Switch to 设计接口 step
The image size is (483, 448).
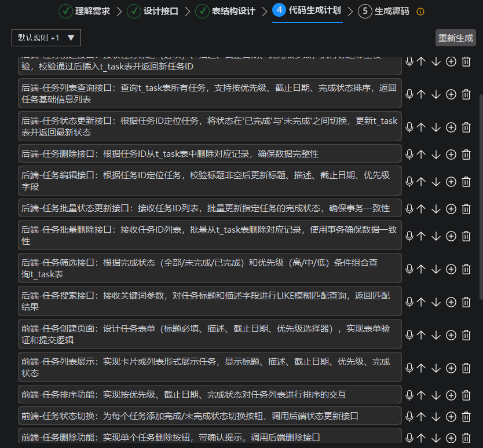coord(153,11)
